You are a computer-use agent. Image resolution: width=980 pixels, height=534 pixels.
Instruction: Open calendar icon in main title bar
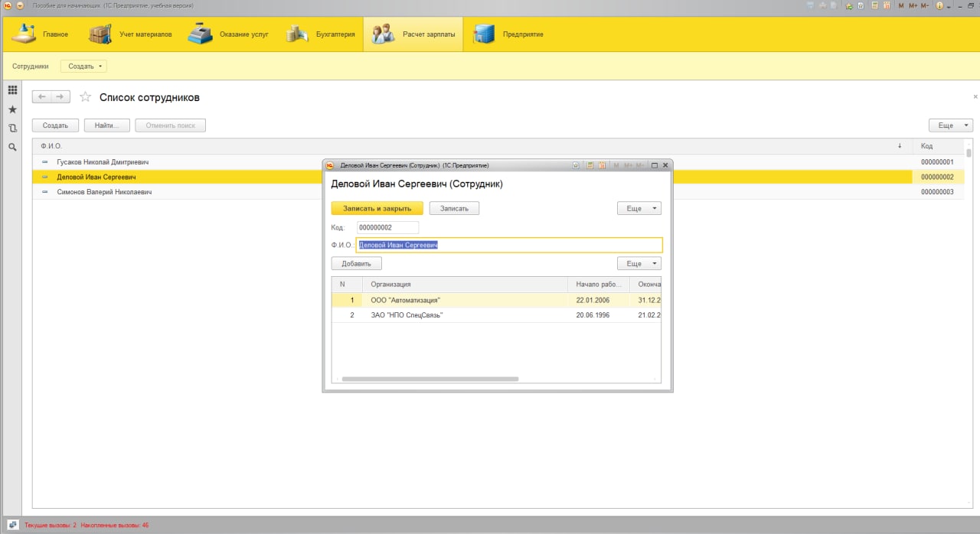pos(887,5)
